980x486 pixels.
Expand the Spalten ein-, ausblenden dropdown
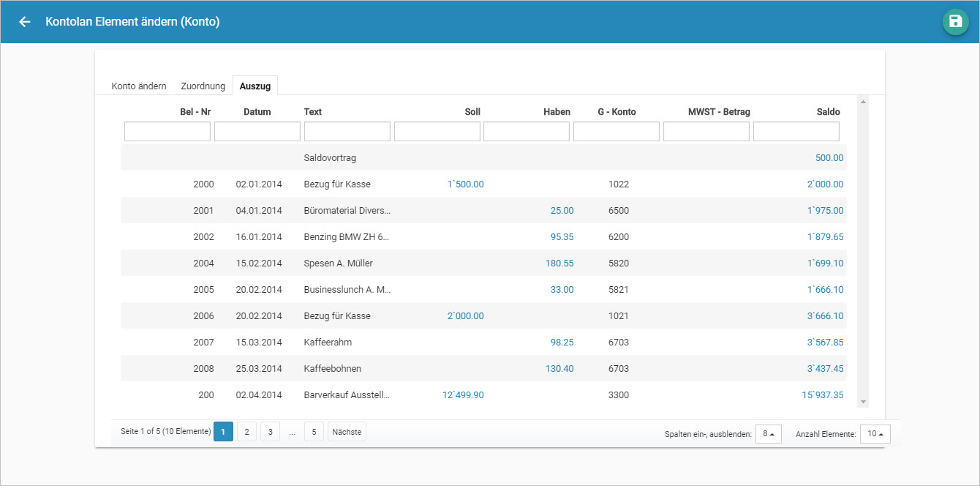click(x=768, y=434)
